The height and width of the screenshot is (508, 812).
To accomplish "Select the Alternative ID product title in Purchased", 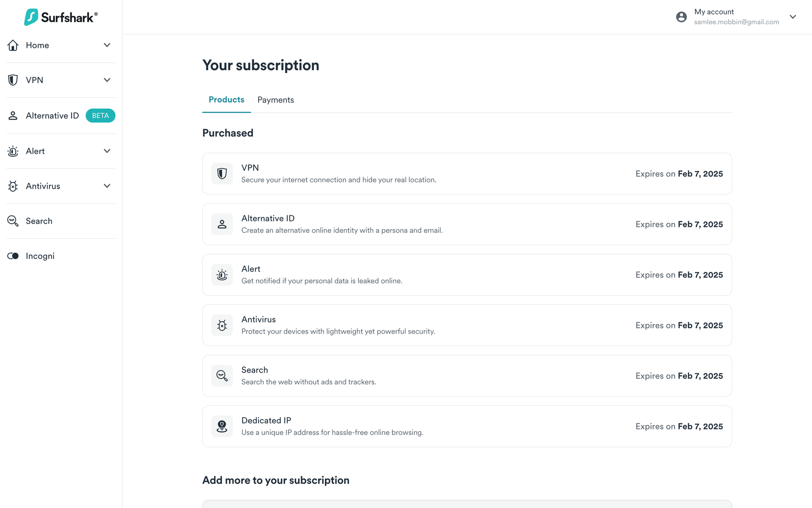I will (x=268, y=218).
